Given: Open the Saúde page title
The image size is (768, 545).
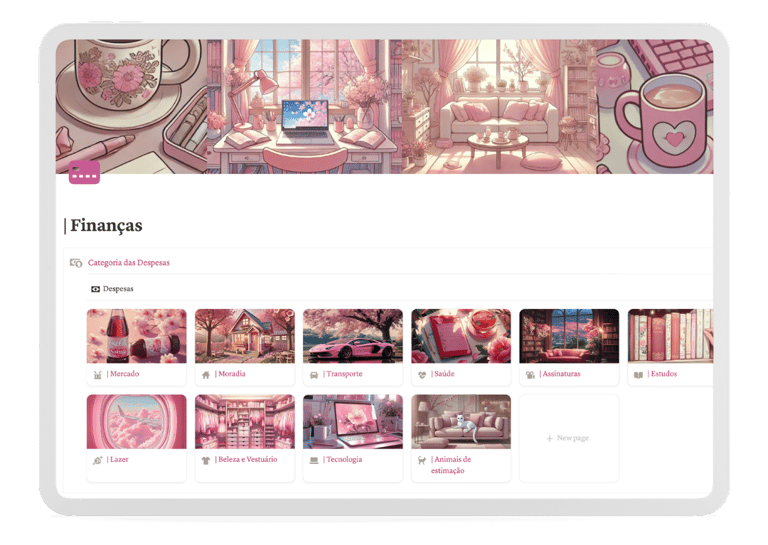Looking at the screenshot, I should pyautogui.click(x=443, y=374).
